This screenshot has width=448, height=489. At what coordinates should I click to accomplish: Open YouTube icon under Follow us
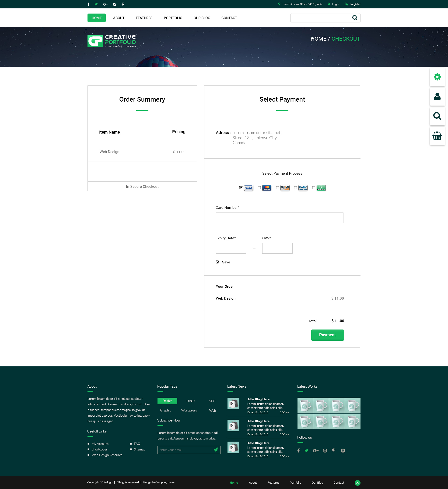[x=343, y=450]
